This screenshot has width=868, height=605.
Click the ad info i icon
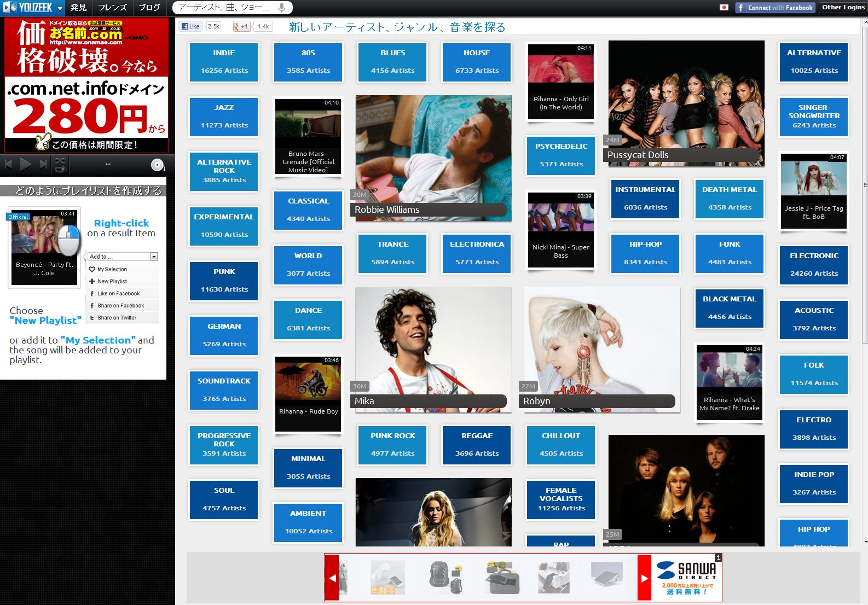718,557
